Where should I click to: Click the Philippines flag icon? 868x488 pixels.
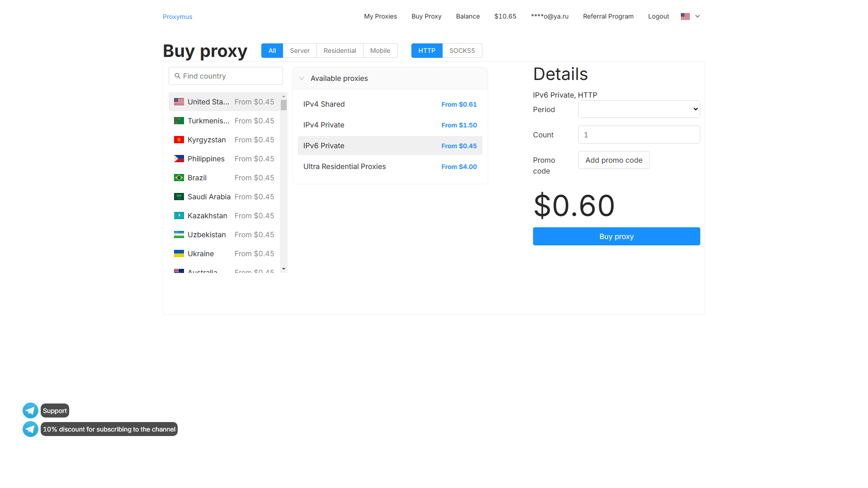[x=179, y=159]
